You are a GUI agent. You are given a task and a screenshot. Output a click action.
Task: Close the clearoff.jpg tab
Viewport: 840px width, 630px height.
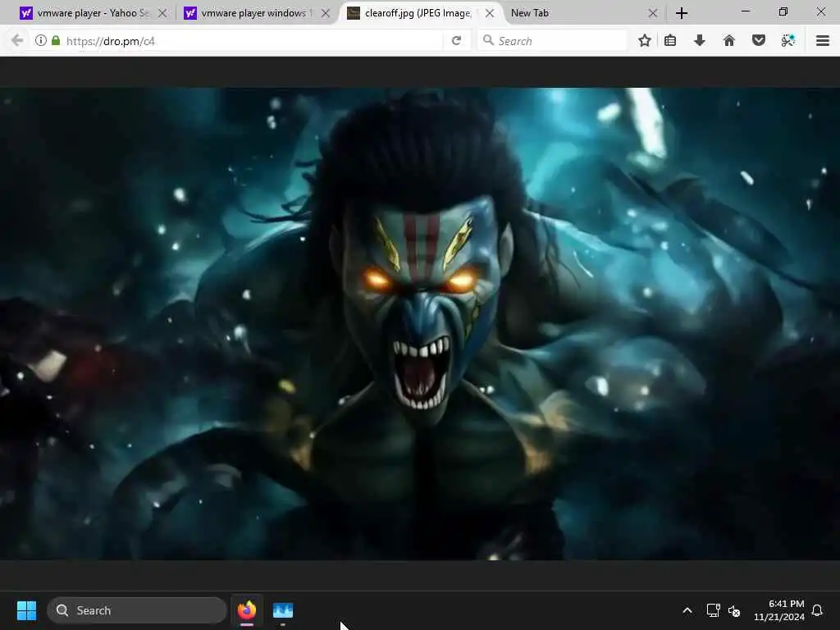(x=490, y=13)
